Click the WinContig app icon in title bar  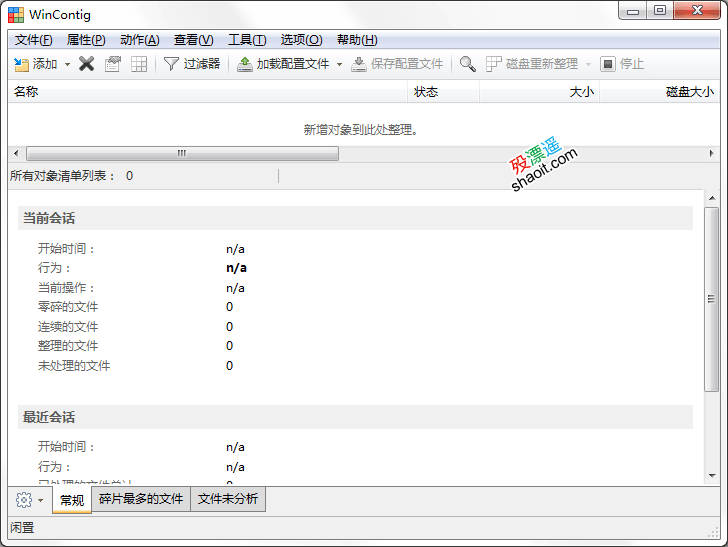16,15
